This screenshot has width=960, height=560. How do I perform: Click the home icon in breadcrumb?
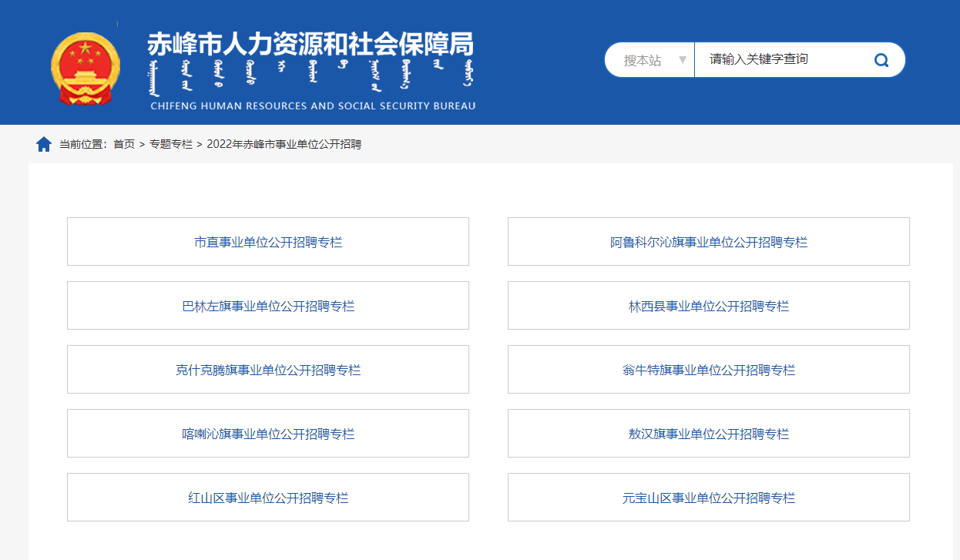(44, 144)
